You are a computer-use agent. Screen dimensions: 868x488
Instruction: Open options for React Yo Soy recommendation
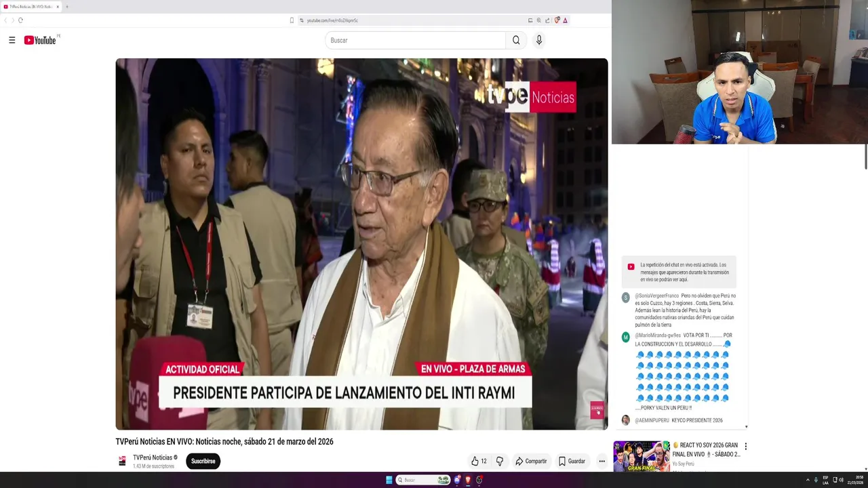745,447
